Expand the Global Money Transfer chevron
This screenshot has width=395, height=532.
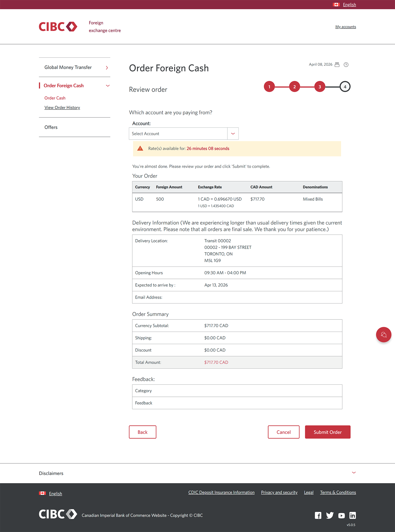107,67
